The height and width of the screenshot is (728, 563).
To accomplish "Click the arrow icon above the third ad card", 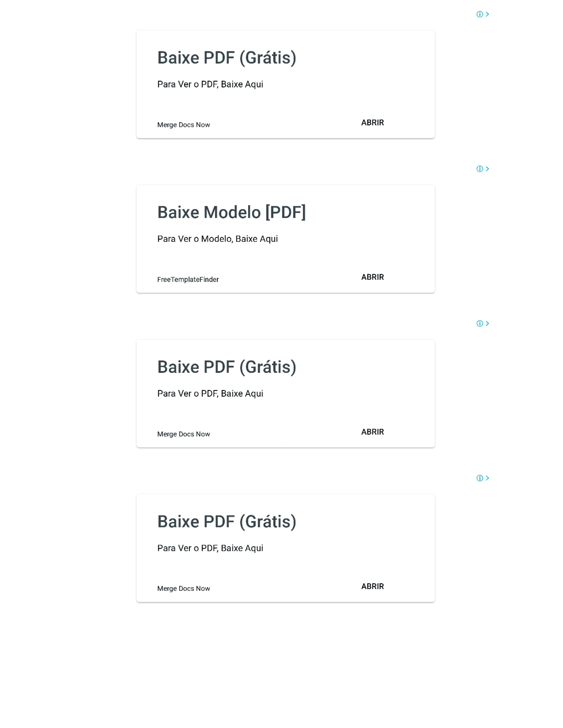I will (x=487, y=324).
